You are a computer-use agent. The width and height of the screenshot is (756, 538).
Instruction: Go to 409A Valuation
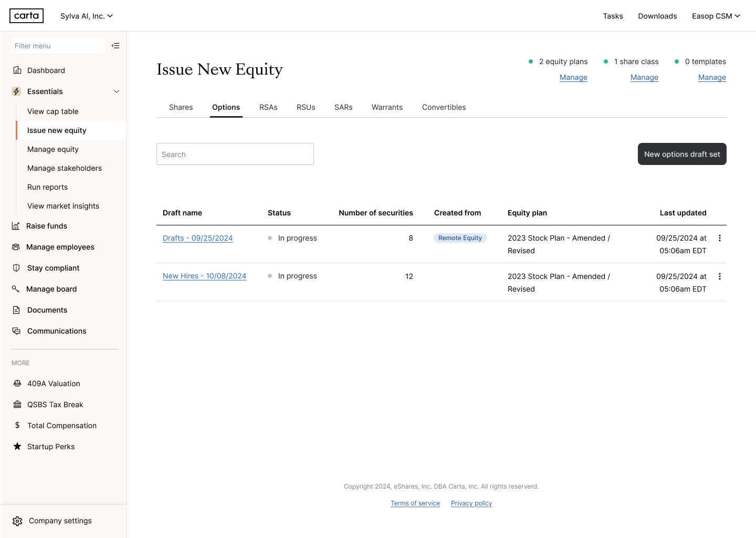[54, 384]
